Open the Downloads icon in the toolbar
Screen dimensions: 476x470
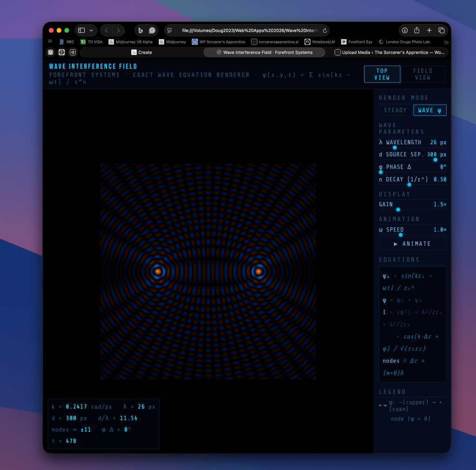pos(404,30)
